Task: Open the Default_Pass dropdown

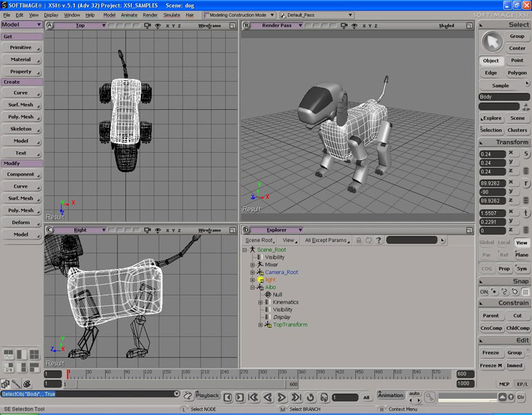Action: click(x=316, y=15)
